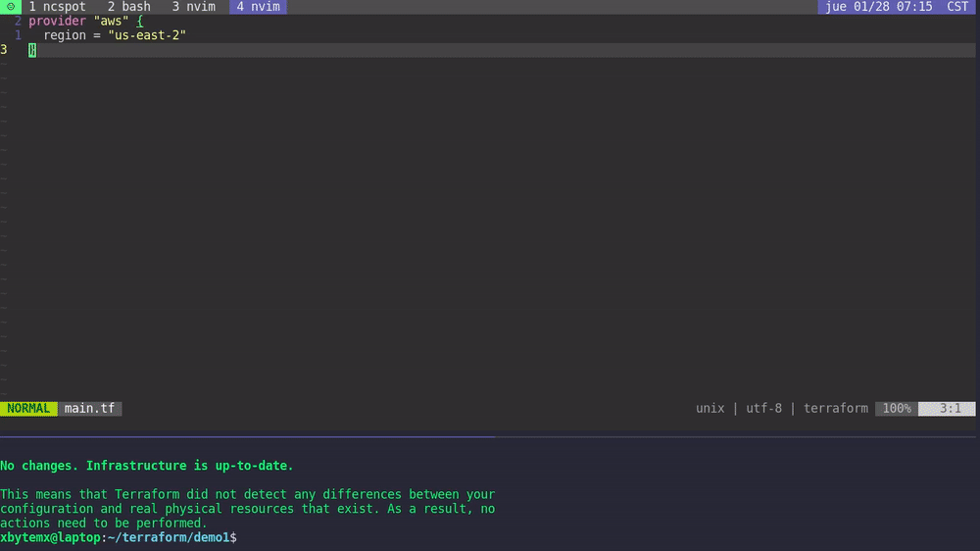Click the line "actions need to be performed."
Image resolution: width=980 pixels, height=551 pixels.
coord(104,524)
